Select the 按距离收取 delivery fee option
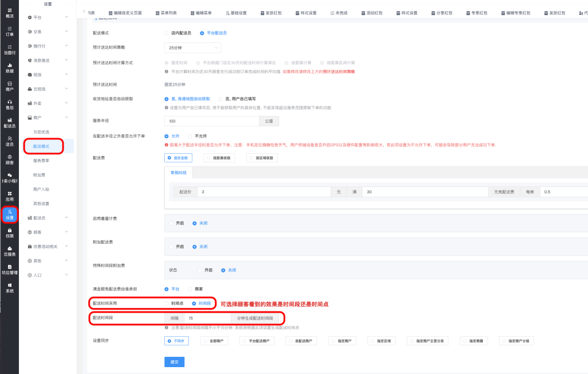 [x=220, y=158]
